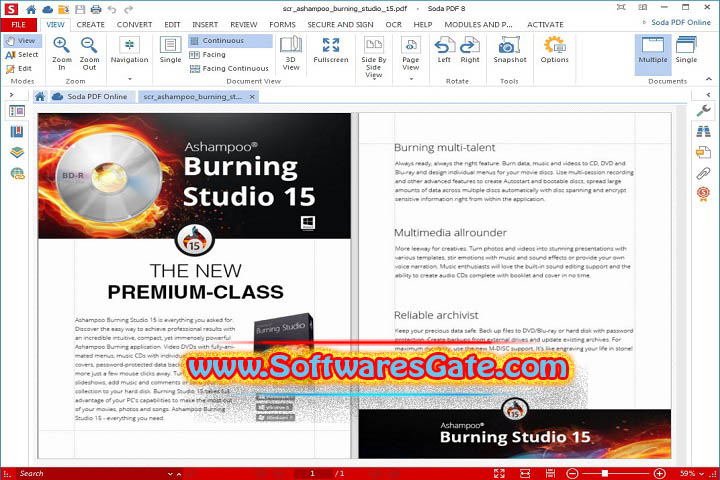Enter Fullscreen mode
The image size is (720, 480).
[331, 50]
